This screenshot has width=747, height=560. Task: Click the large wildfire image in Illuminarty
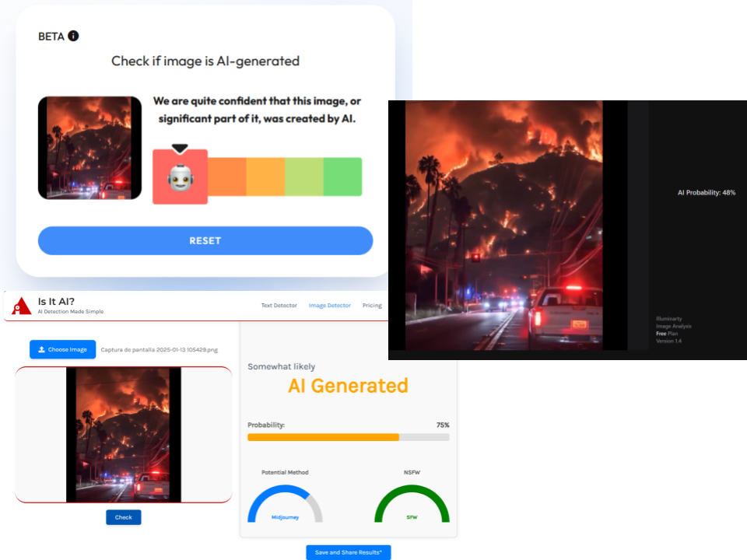point(504,226)
